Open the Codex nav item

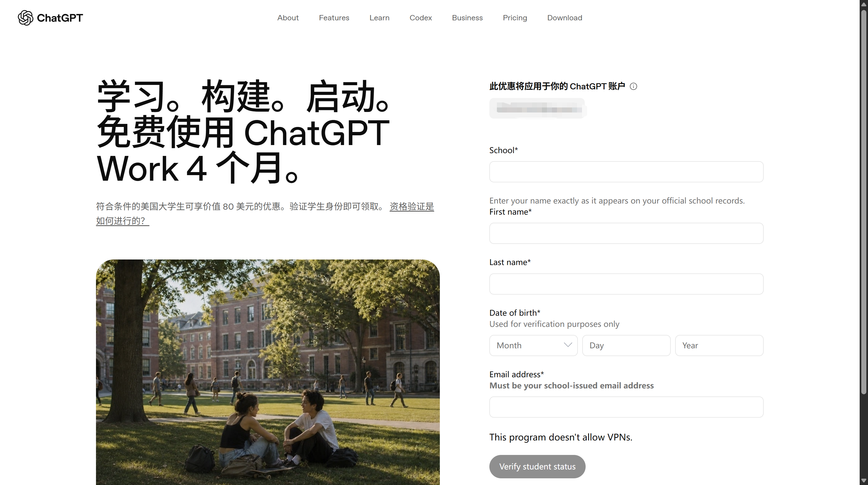coord(421,18)
